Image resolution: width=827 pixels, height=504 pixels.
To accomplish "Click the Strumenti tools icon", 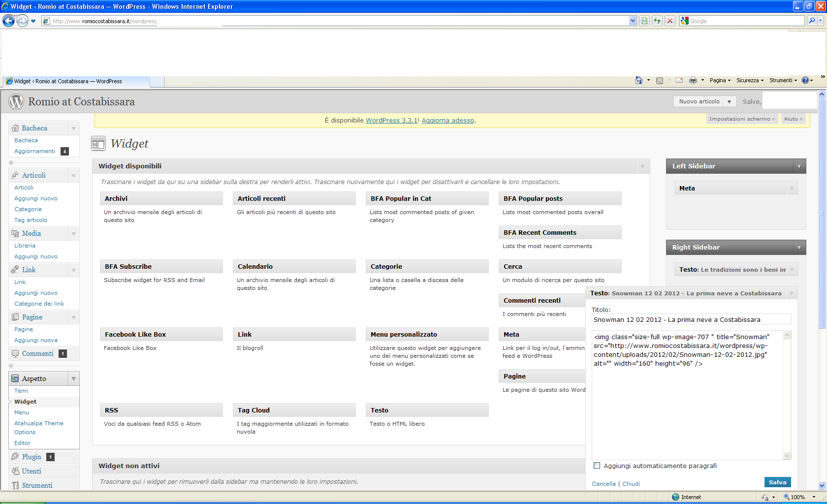I will (x=15, y=485).
